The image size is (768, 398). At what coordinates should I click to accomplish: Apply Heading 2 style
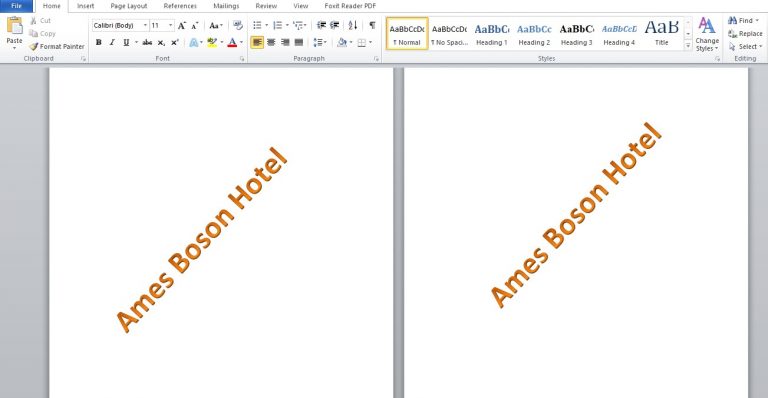[x=534, y=33]
